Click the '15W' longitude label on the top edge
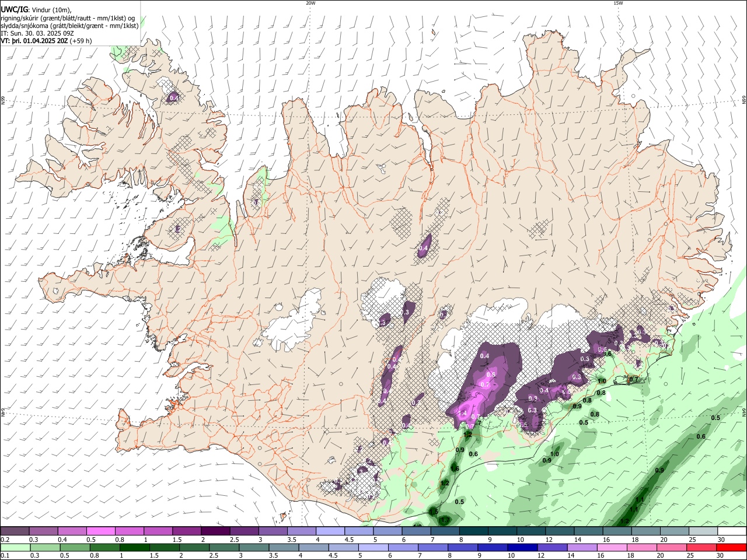Screen dimensions: 747x560 (x=617, y=3)
